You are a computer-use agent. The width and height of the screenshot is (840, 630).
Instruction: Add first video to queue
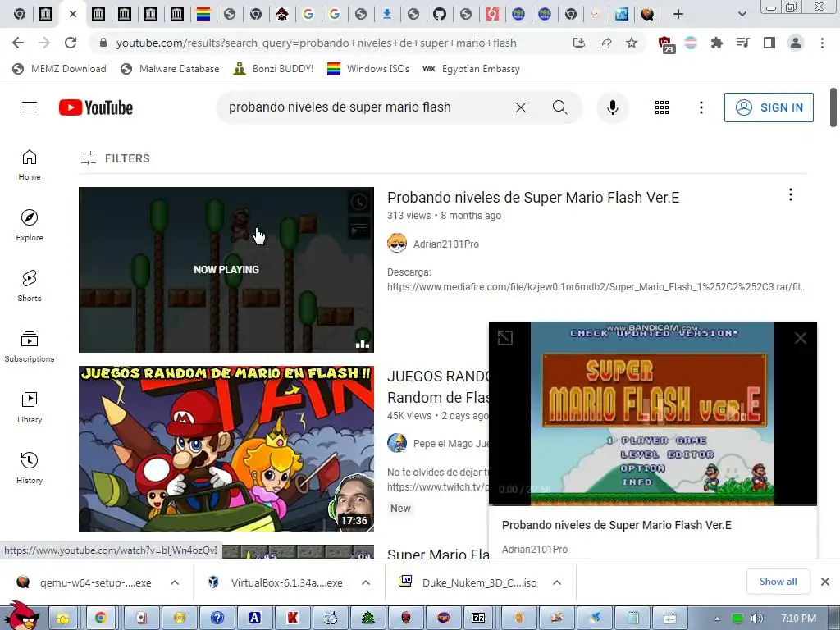(x=359, y=230)
